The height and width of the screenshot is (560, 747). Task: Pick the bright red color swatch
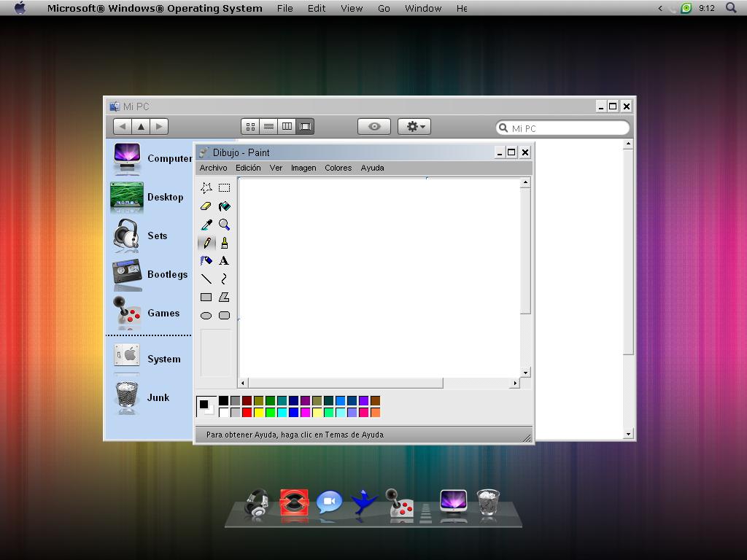point(247,413)
